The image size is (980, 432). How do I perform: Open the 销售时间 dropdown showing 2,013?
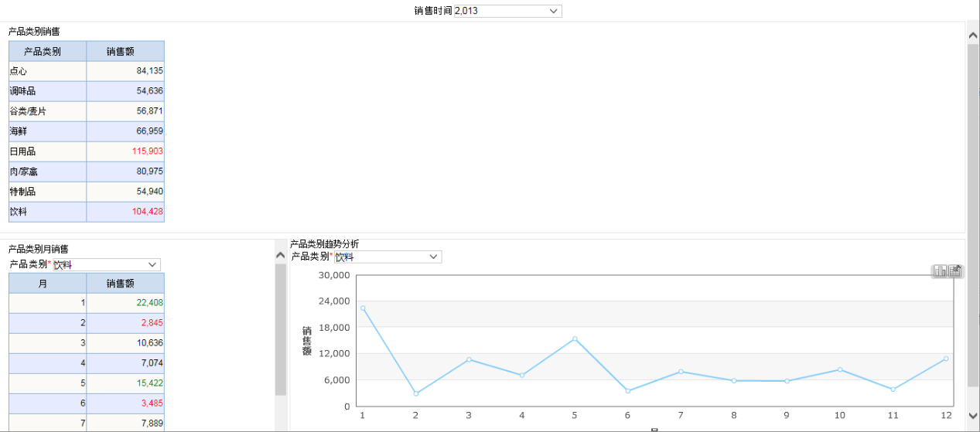click(507, 11)
